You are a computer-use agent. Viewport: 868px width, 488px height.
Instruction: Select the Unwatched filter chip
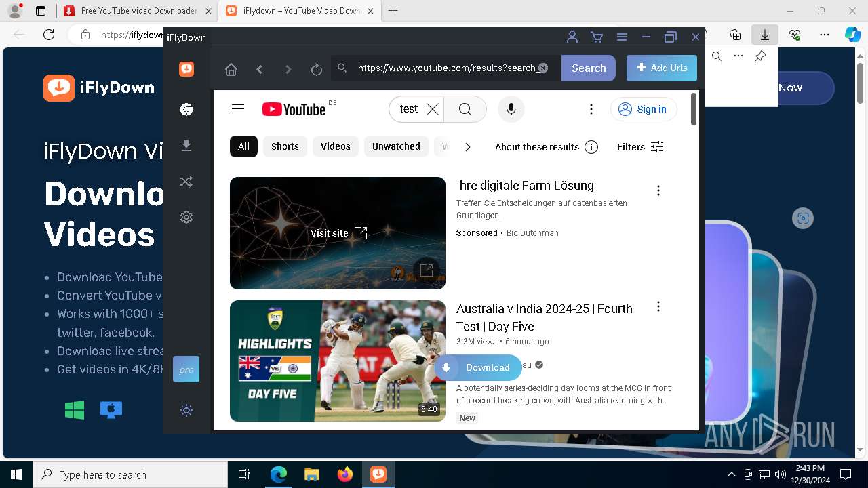click(x=396, y=146)
